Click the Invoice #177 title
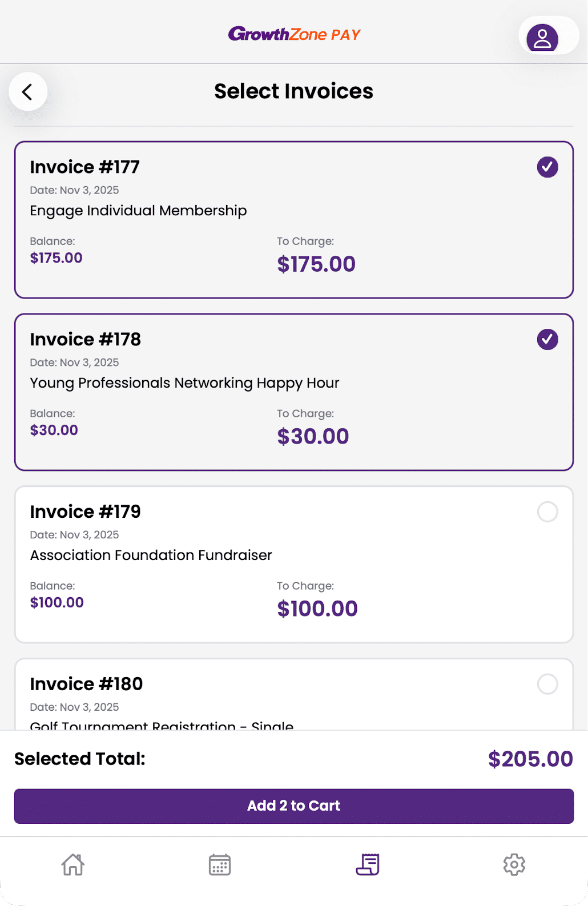 tap(84, 167)
